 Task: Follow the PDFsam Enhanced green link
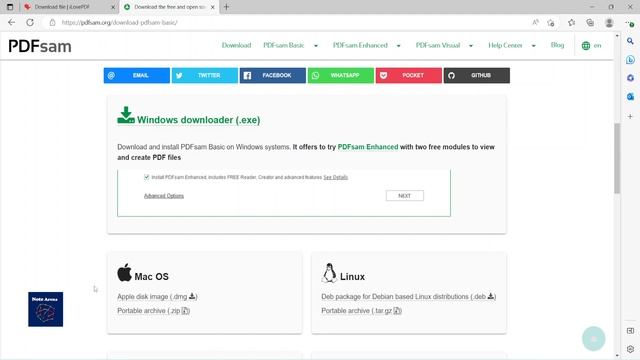(x=368, y=147)
